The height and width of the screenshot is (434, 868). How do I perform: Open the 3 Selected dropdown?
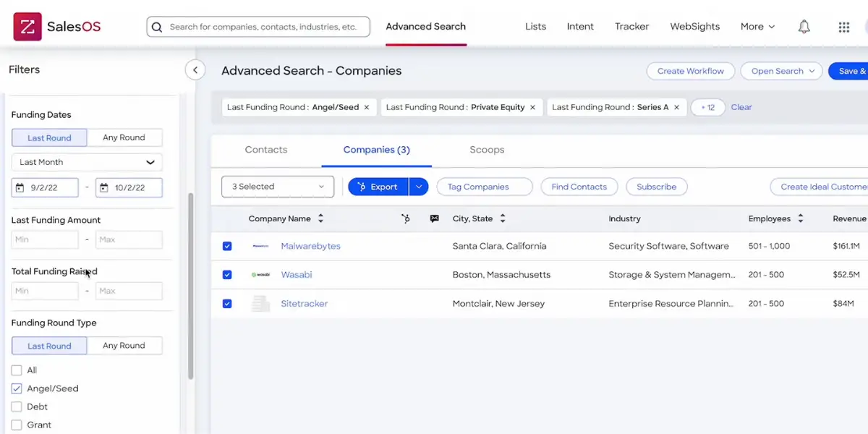tap(278, 187)
